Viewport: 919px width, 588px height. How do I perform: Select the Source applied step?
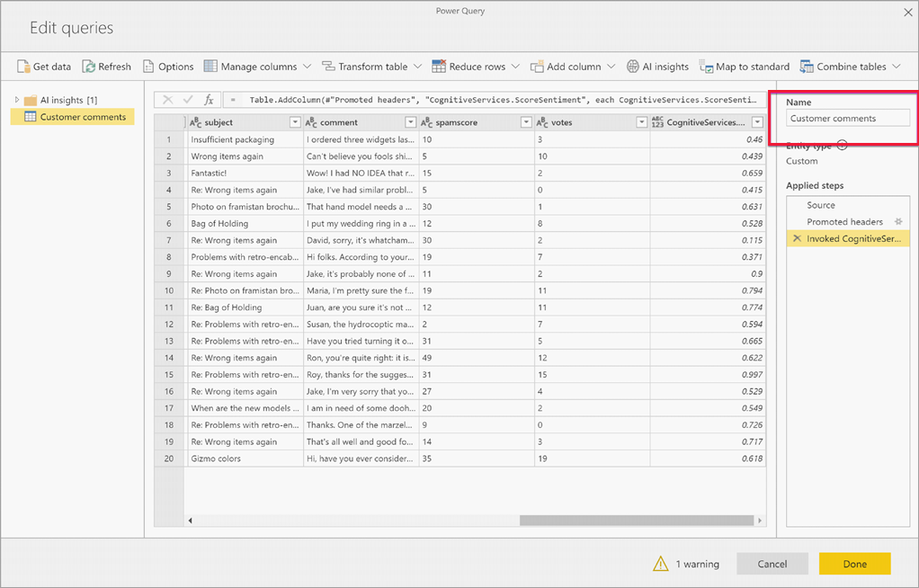coord(847,205)
